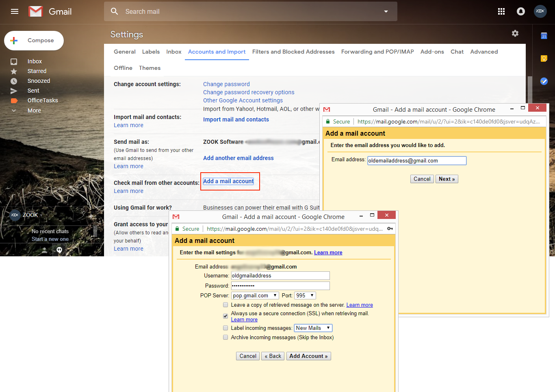
Task: Click the Secure lock icon in back popup
Action: click(x=328, y=121)
